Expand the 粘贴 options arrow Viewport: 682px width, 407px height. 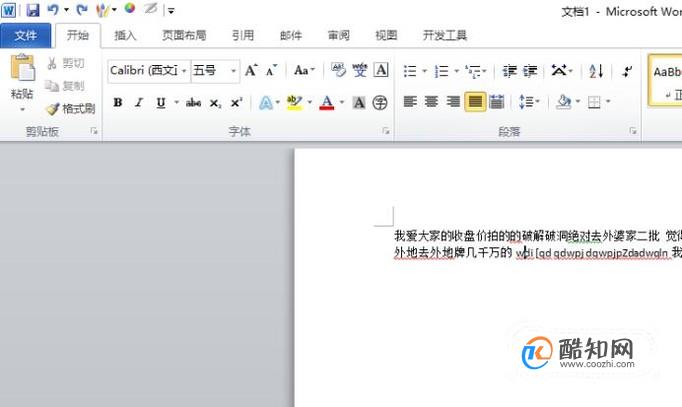(x=23, y=109)
